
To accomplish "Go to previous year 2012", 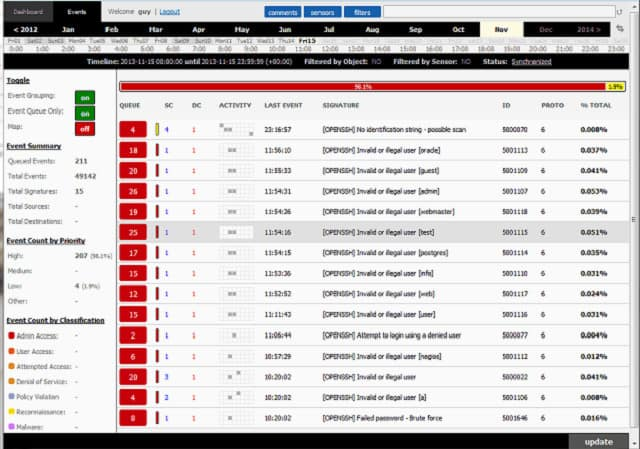I will (x=25, y=29).
